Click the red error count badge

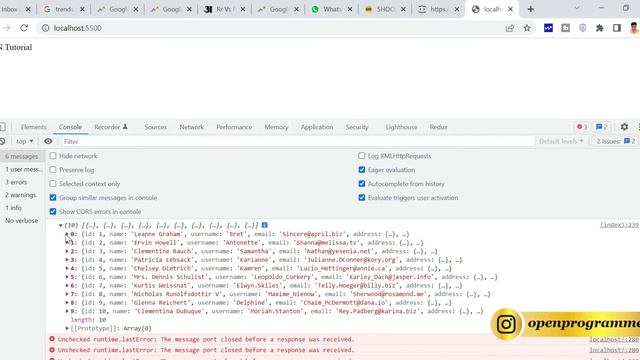click(x=582, y=127)
